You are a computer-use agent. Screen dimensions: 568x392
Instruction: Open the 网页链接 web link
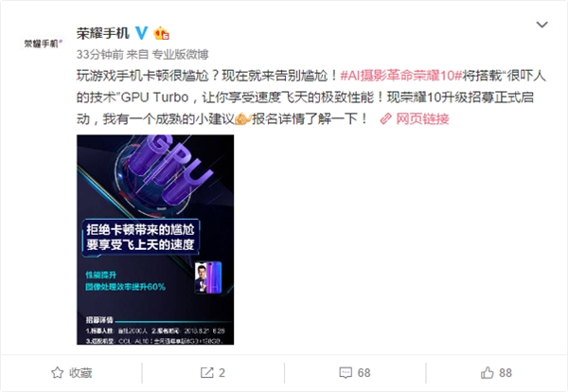pyautogui.click(x=422, y=119)
